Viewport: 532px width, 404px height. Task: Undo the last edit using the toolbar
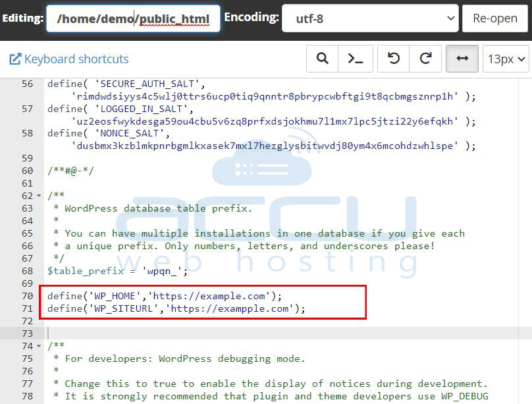pos(393,59)
